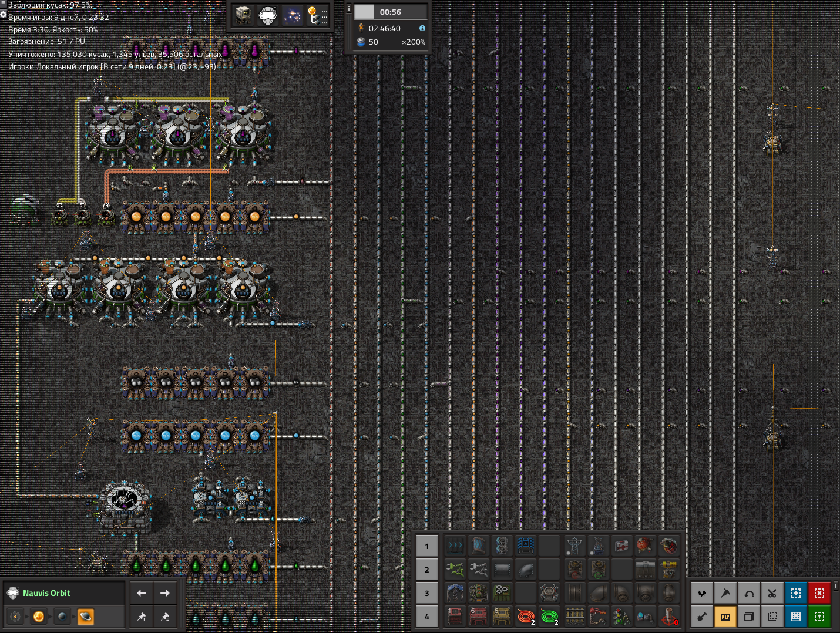Add a location pin with pin-plus button
The width and height of the screenshot is (840, 633).
coord(142,617)
